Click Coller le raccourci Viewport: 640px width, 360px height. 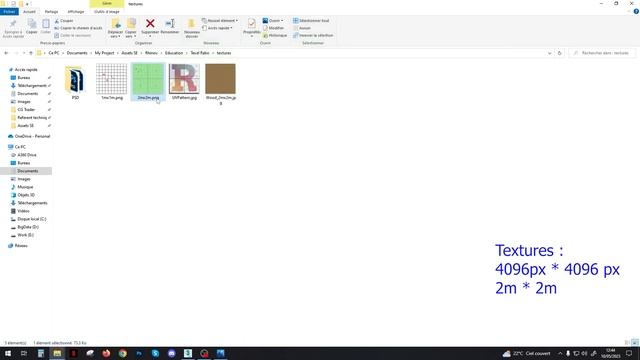tap(73, 36)
